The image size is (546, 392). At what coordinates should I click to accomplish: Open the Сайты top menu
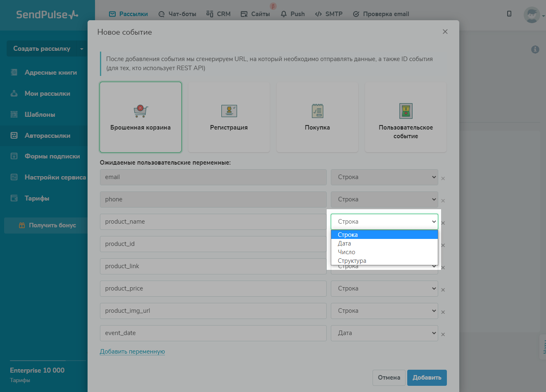point(255,14)
